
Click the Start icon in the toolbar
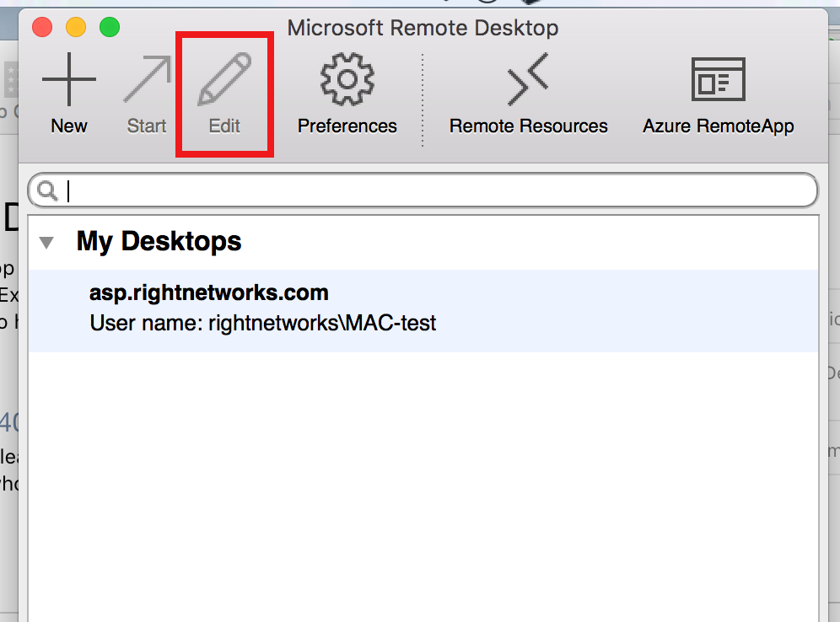pyautogui.click(x=145, y=79)
